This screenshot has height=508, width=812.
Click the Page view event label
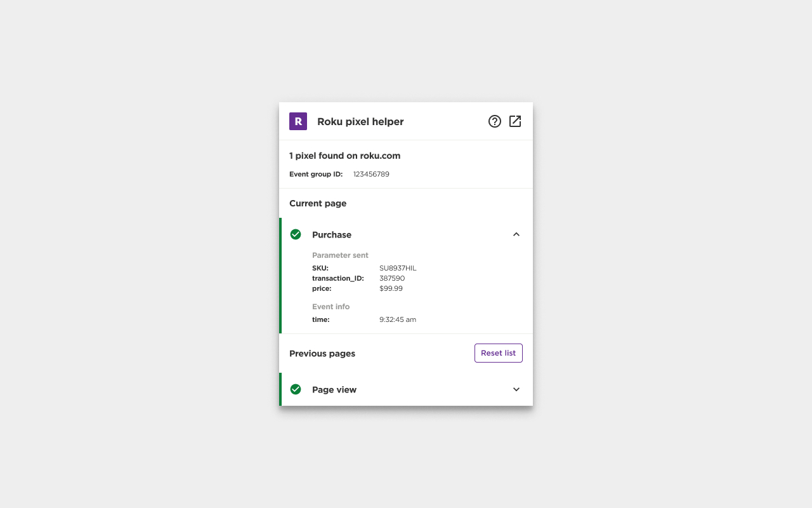tap(334, 389)
